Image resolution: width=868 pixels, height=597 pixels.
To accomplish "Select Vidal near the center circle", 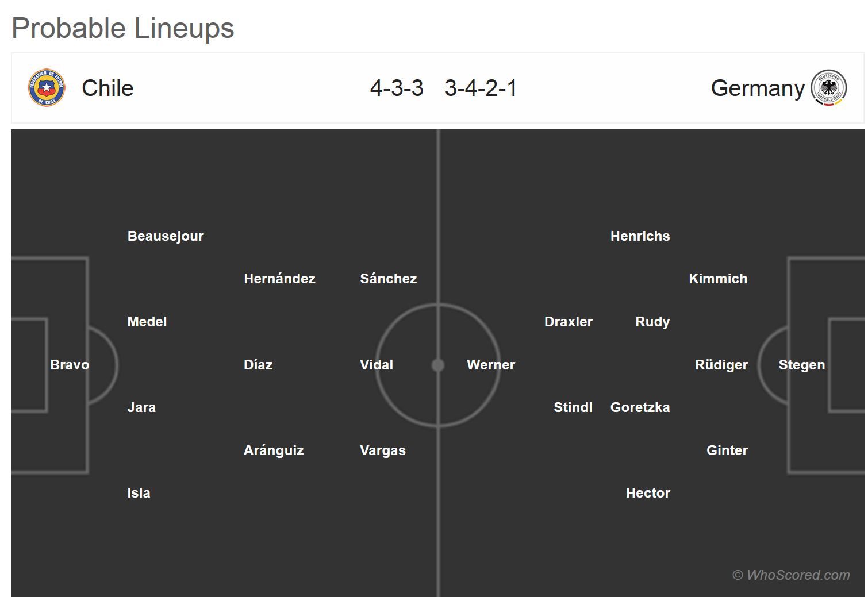I will point(377,365).
